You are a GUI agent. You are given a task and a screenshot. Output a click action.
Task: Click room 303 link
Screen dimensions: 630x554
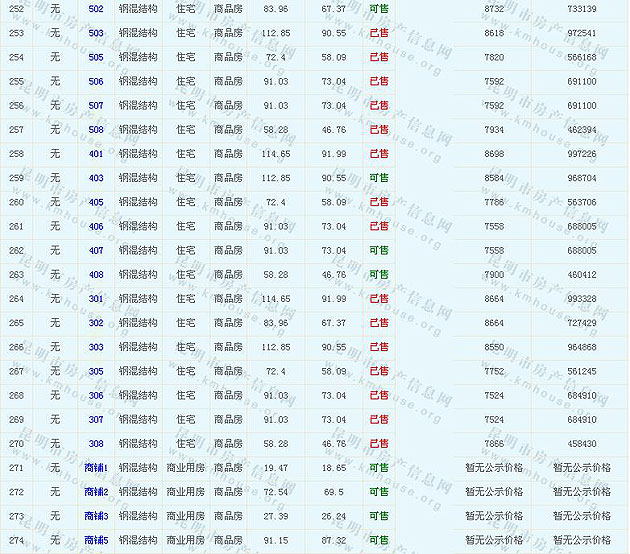tap(96, 348)
